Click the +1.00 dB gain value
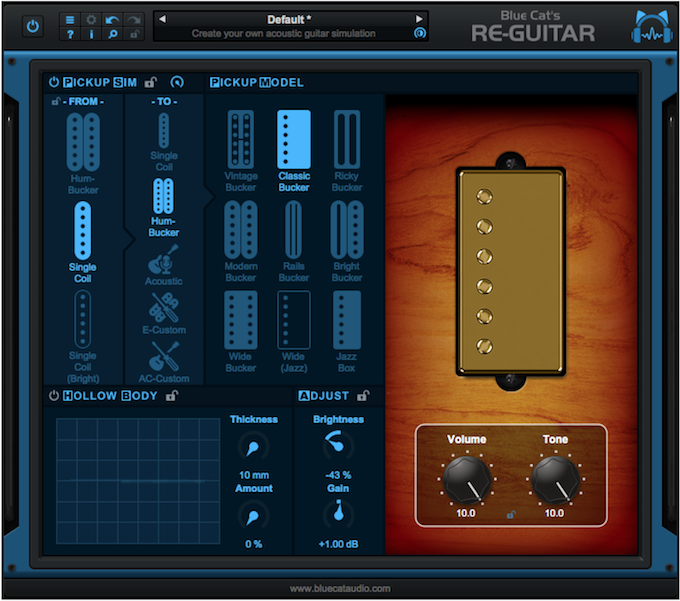The image size is (680, 601). 338,544
